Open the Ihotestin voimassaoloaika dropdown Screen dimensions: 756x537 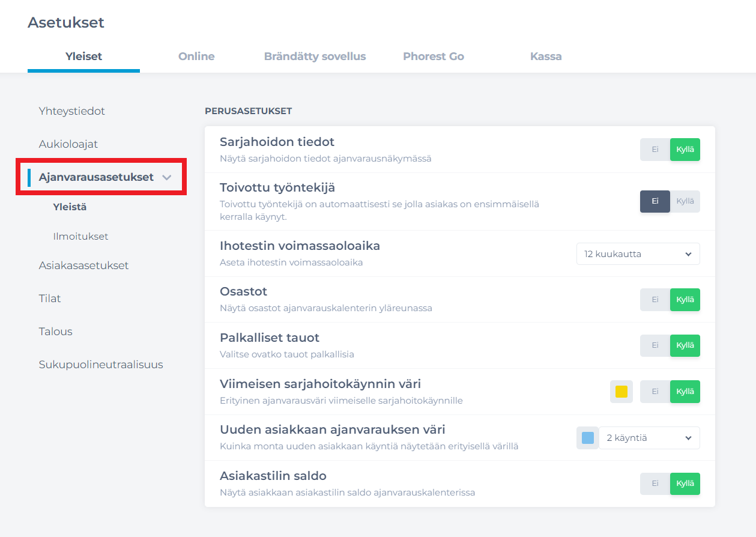pyautogui.click(x=638, y=254)
